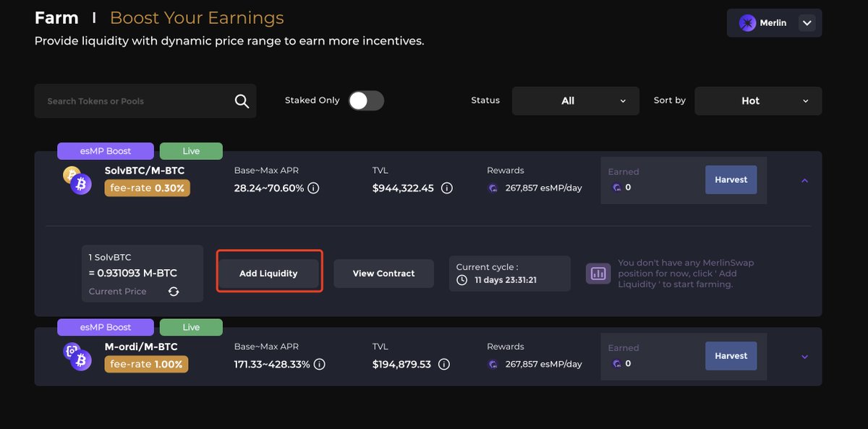Click the $944,322.45 TVL value
Screen dimensions: 868x429
coord(403,188)
